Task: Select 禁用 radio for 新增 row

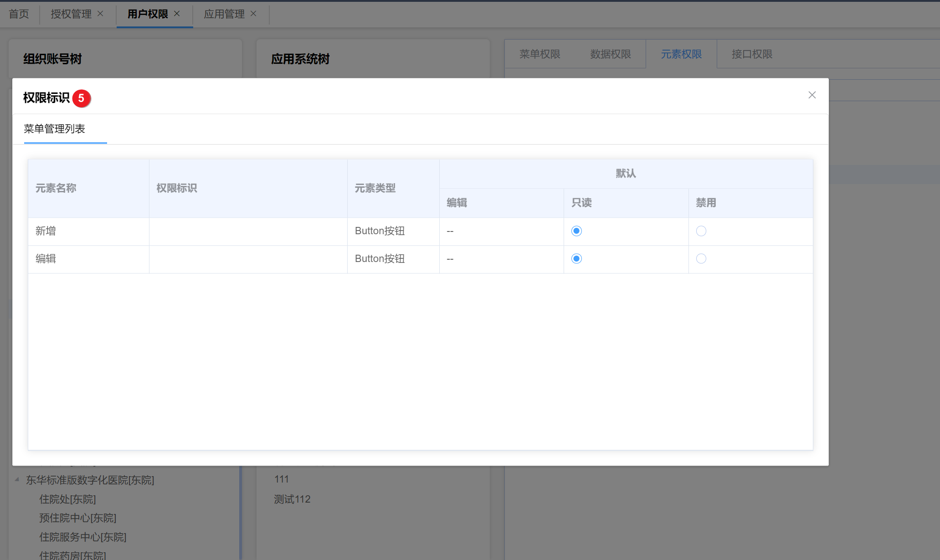Action: click(x=701, y=231)
